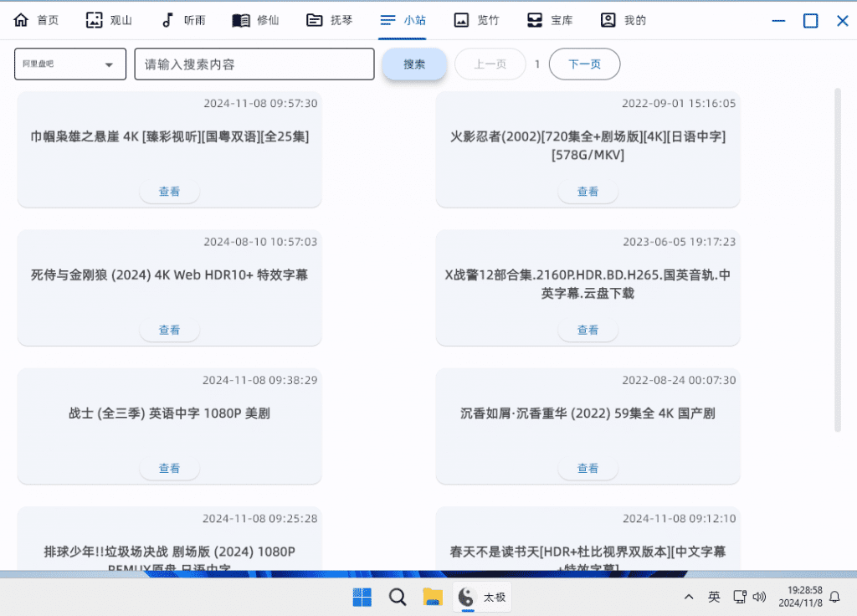
Task: Click title X战警12部合集.2160P.HDR
Action: [x=588, y=284]
